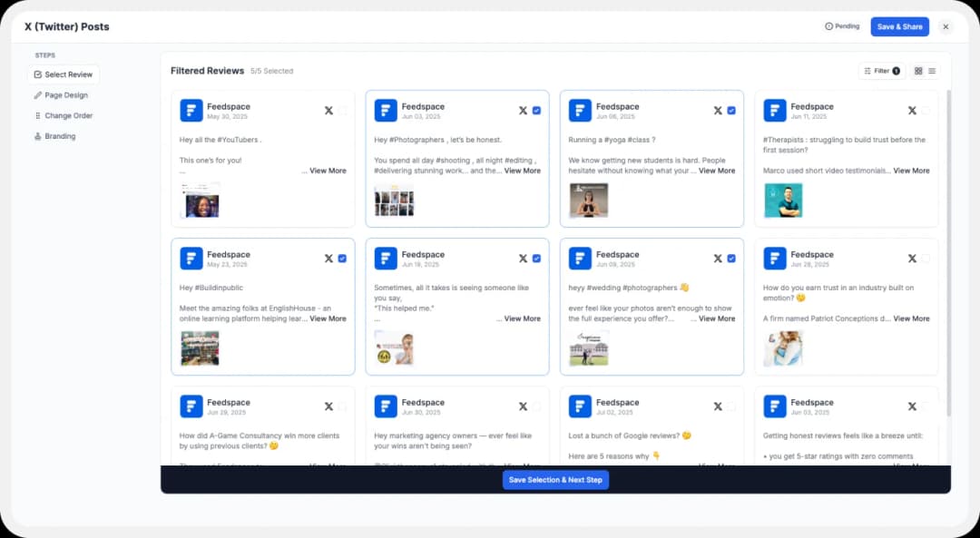Viewport: 980px width, 538px height.
Task: Open the Branding step
Action: [60, 136]
